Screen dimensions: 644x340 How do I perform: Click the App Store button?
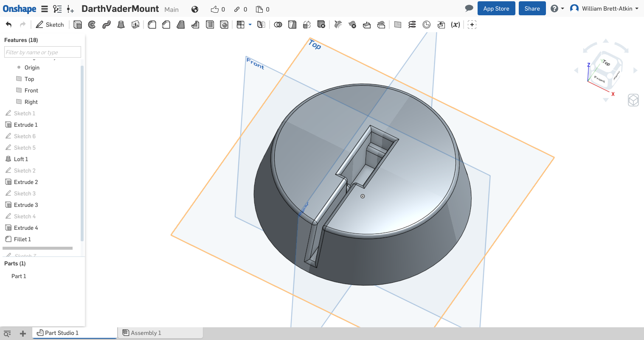pos(496,8)
